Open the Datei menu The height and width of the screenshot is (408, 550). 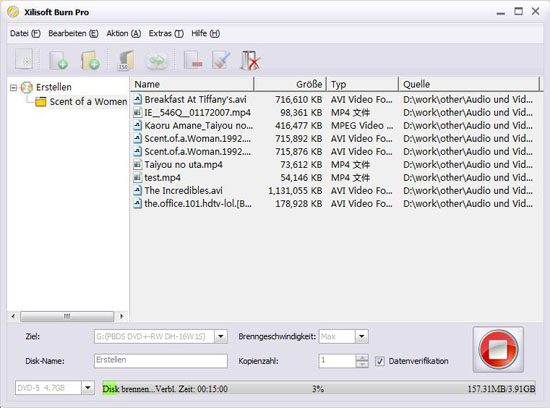[x=25, y=33]
